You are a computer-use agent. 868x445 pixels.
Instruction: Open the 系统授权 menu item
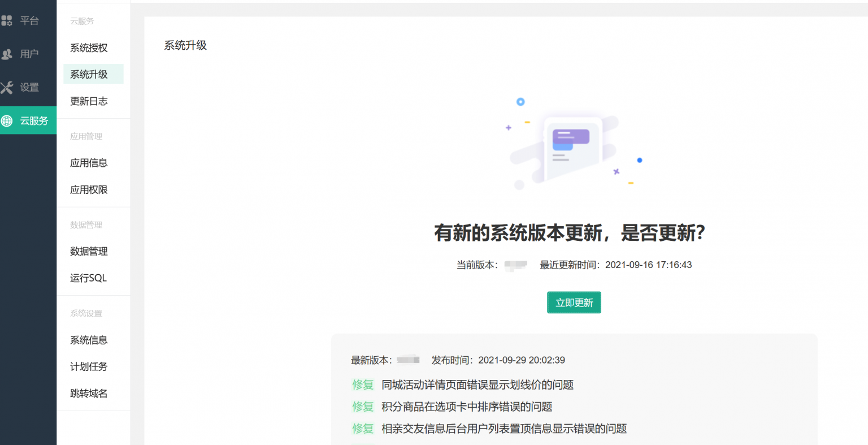coord(89,48)
